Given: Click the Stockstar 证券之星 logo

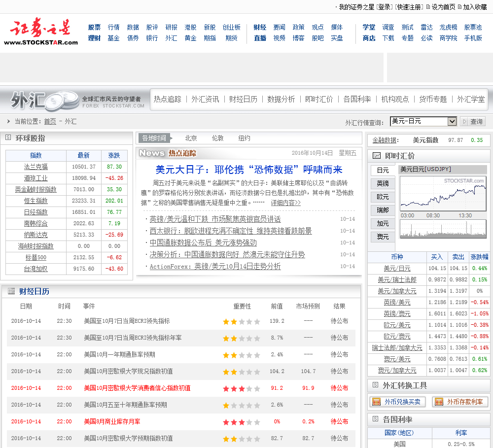Looking at the screenshot, I should 41,33.
